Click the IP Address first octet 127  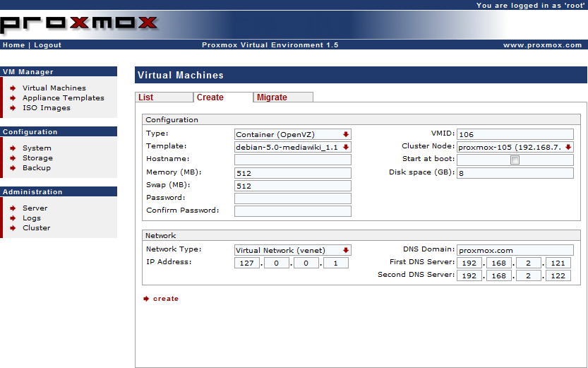click(x=247, y=263)
